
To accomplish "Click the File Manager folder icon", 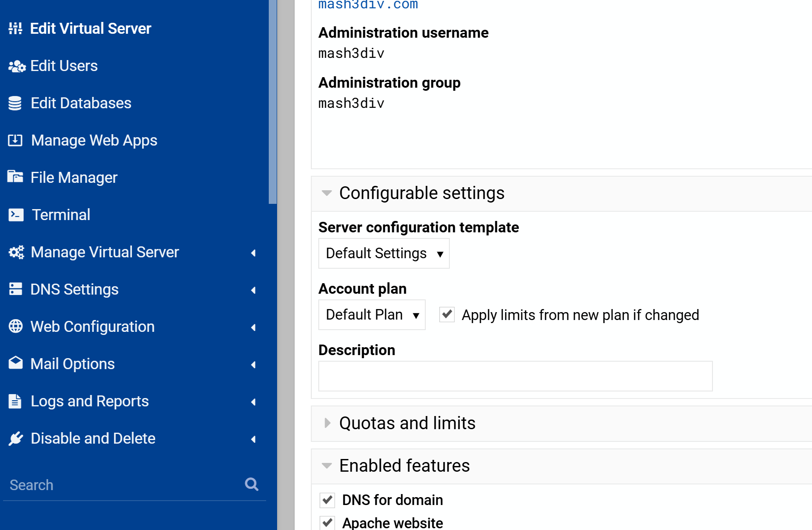I will pos(15,177).
